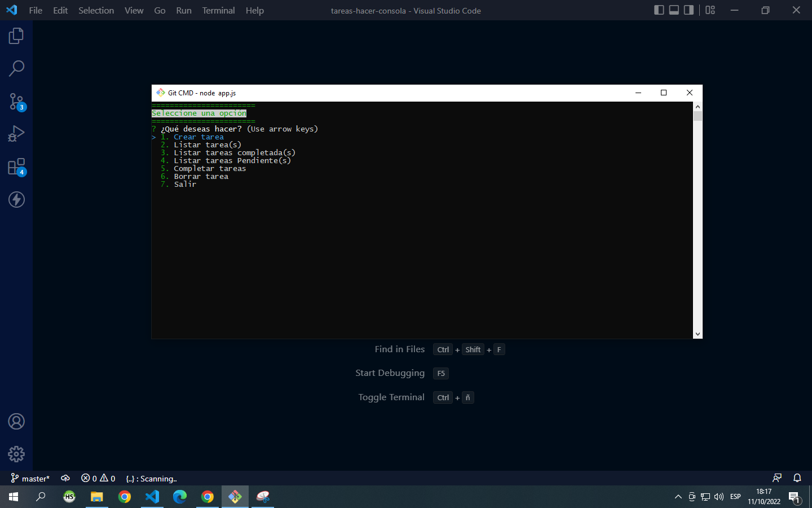Open the Selection menu
The height and width of the screenshot is (508, 812).
point(96,10)
